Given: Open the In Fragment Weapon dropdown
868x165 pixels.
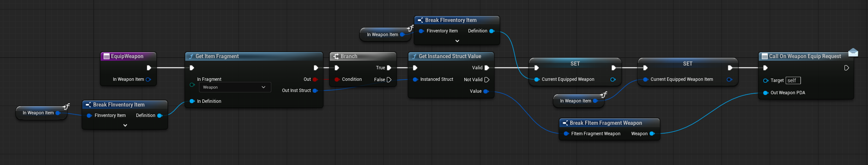Looking at the screenshot, I should [x=234, y=87].
